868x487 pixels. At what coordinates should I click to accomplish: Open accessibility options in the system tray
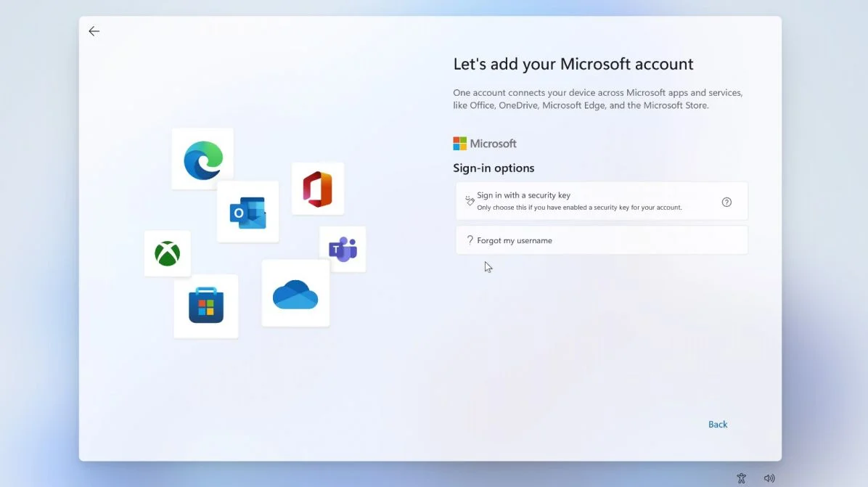741,478
